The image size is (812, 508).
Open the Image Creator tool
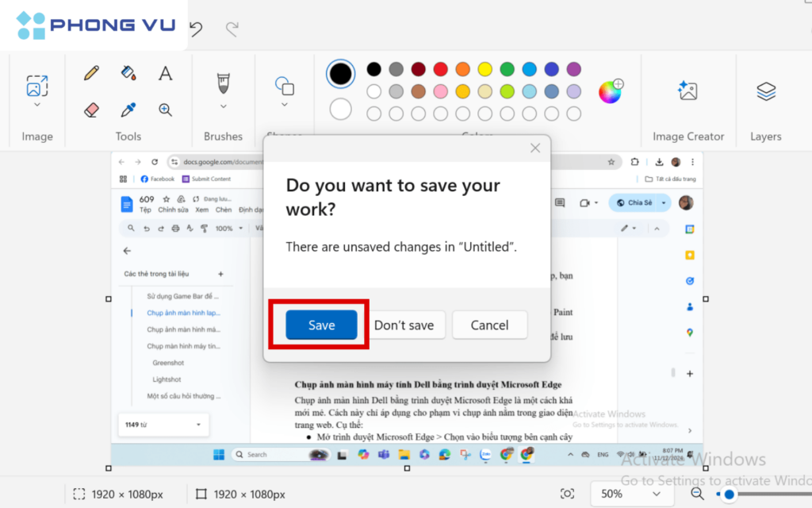pos(688,90)
